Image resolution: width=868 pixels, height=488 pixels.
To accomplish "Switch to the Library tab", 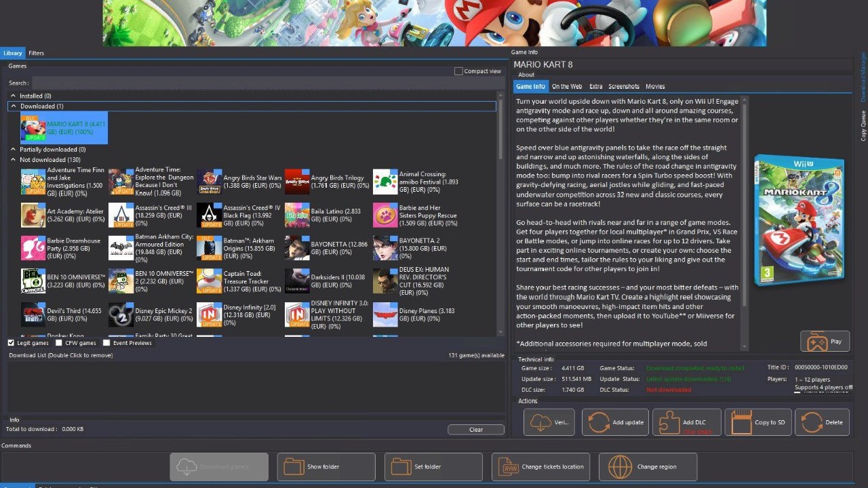I will pyautogui.click(x=12, y=53).
